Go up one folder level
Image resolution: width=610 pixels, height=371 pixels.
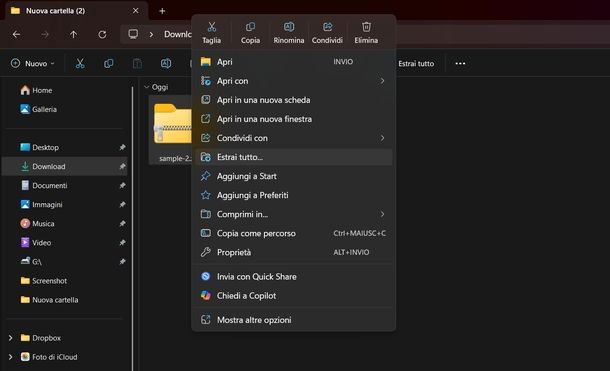(x=74, y=35)
